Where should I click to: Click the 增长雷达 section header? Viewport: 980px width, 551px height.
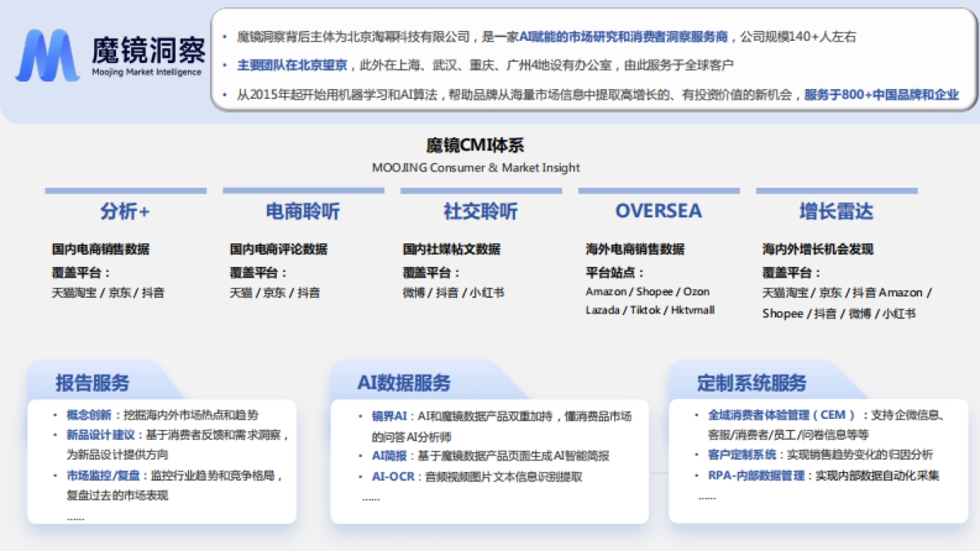coord(837,211)
